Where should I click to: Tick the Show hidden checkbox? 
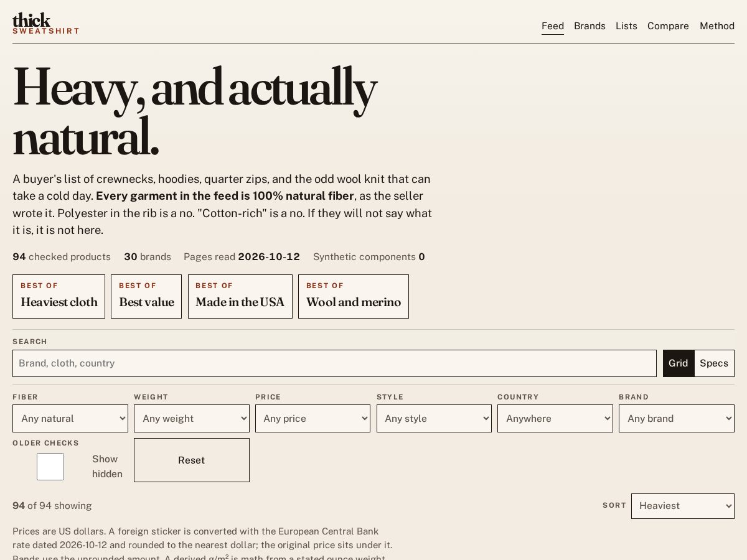[50, 467]
